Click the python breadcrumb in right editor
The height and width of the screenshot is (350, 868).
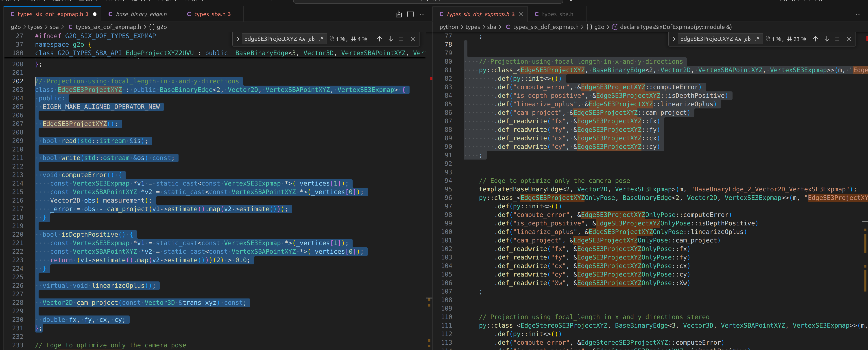pyautogui.click(x=449, y=27)
